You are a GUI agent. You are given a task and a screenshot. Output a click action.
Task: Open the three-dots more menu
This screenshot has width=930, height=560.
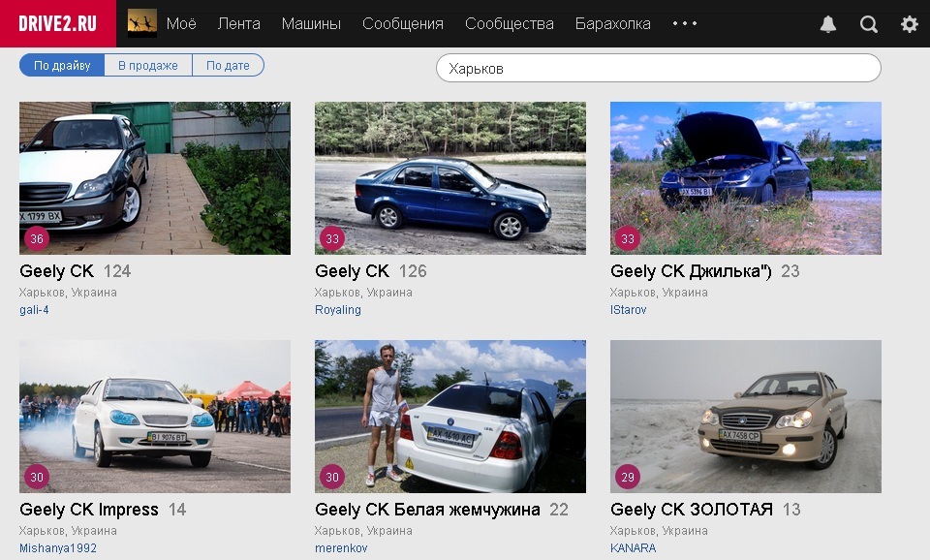685,23
